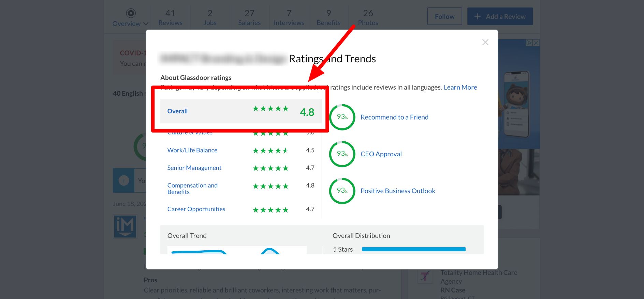Screen dimensions: 644x299
Task: Click the Recommend to a Friend 93% circle
Action: tap(342, 117)
